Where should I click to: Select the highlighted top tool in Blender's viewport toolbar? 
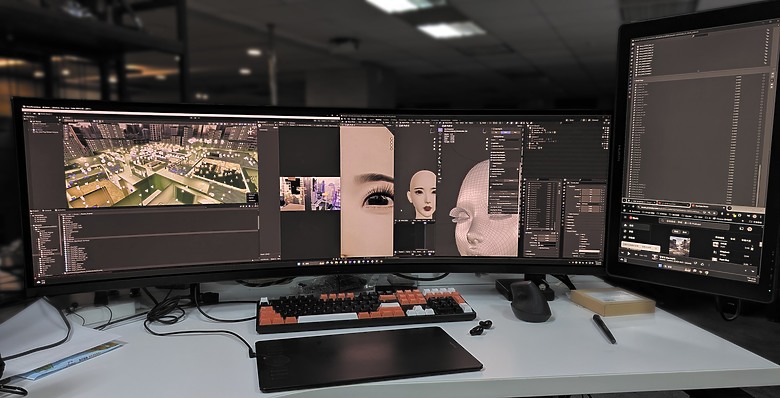[440, 130]
